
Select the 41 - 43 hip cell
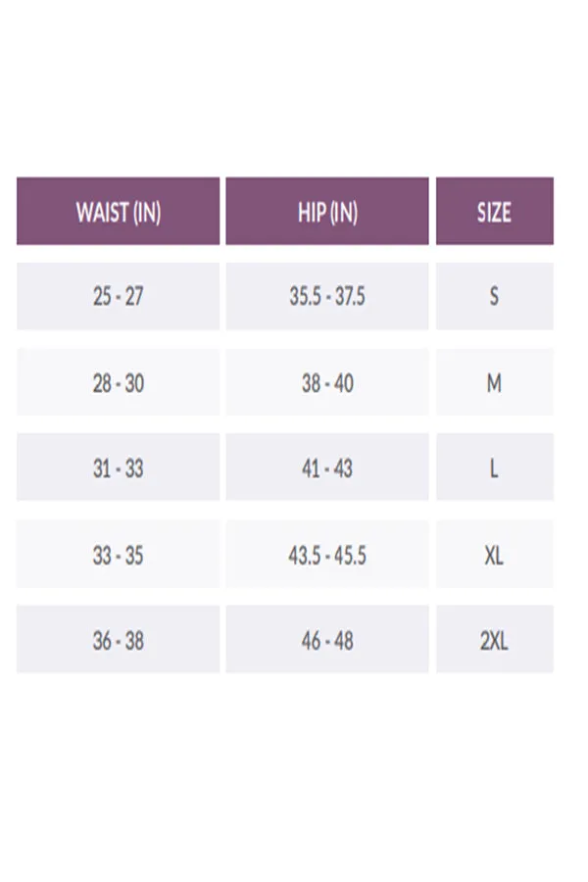327,466
